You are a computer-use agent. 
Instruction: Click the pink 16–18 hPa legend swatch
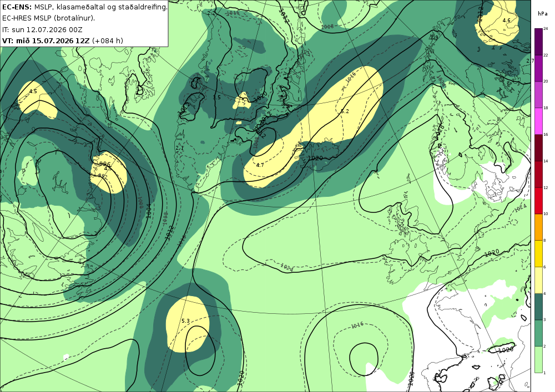point(538,121)
